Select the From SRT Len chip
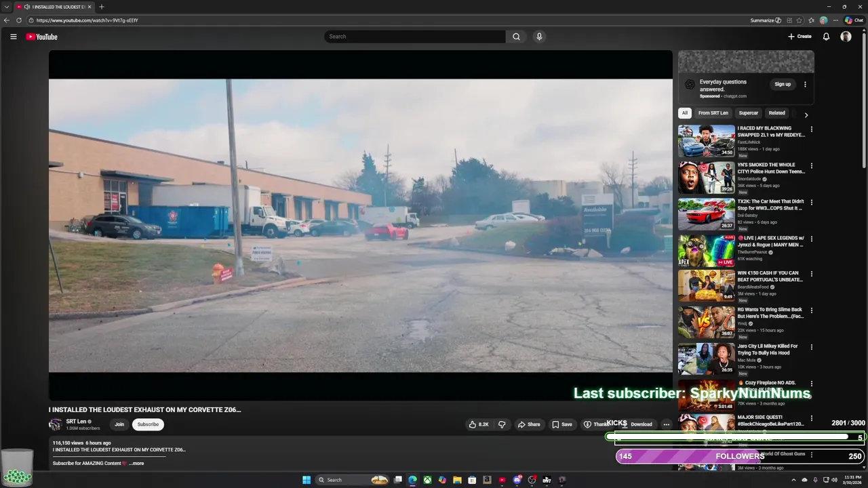Screen dimensions: 868x488 [713, 113]
